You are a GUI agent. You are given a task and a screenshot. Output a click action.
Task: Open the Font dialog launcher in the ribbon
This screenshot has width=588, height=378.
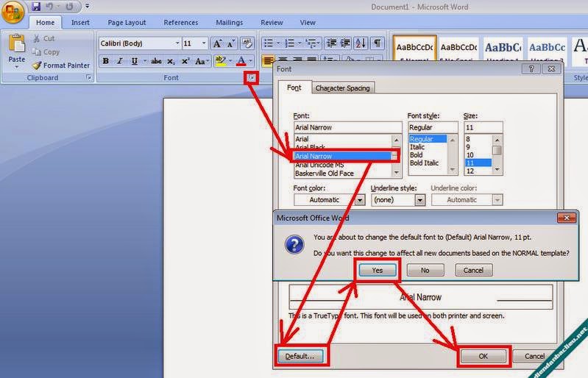point(252,78)
